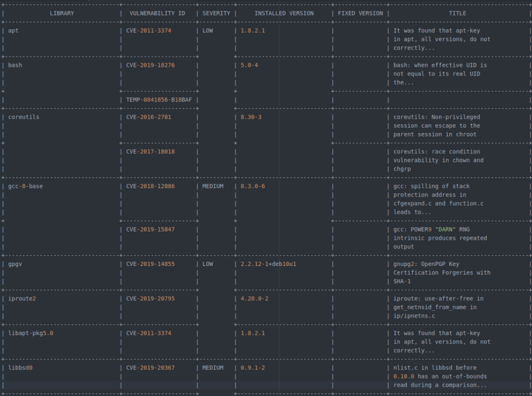The width and height of the screenshot is (532, 396).
Task: Select the 'iproute2' library name
Action: pos(22,298)
